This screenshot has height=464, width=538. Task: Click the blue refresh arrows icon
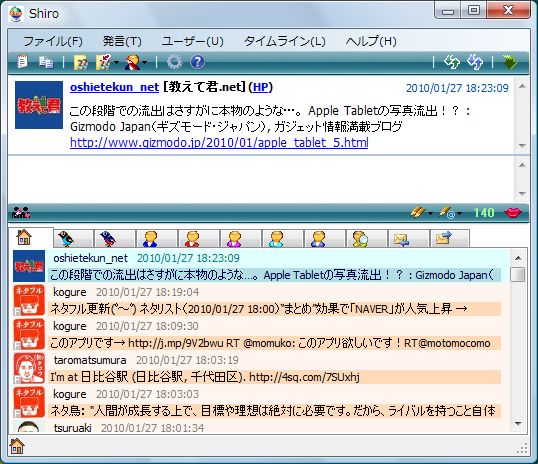(x=475, y=62)
